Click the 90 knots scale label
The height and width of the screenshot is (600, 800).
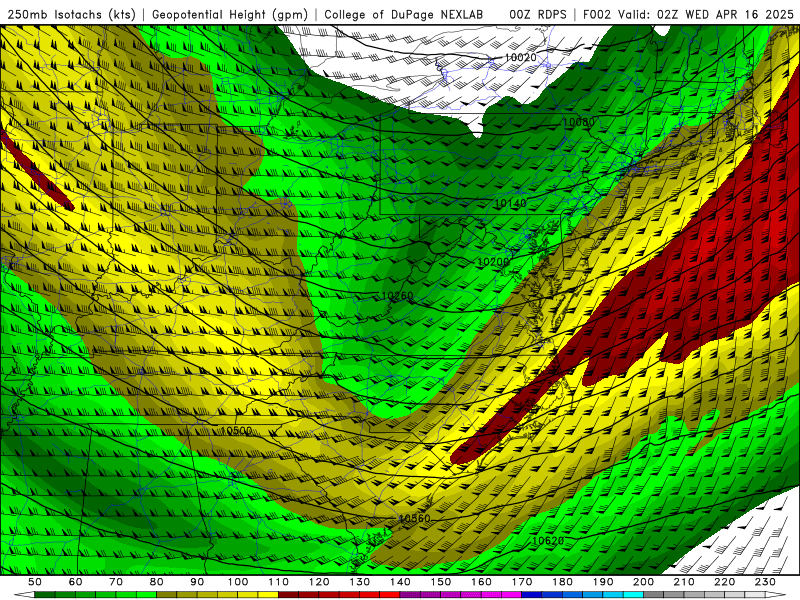coord(197,582)
